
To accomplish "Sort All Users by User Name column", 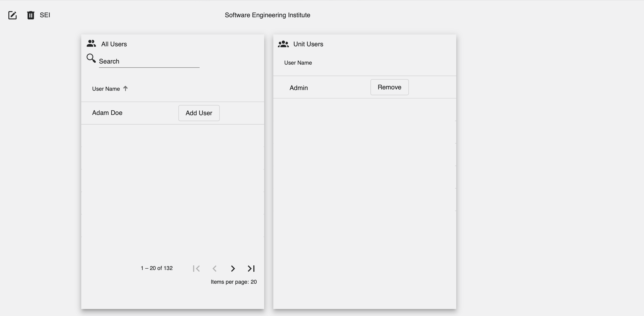I will click(106, 89).
